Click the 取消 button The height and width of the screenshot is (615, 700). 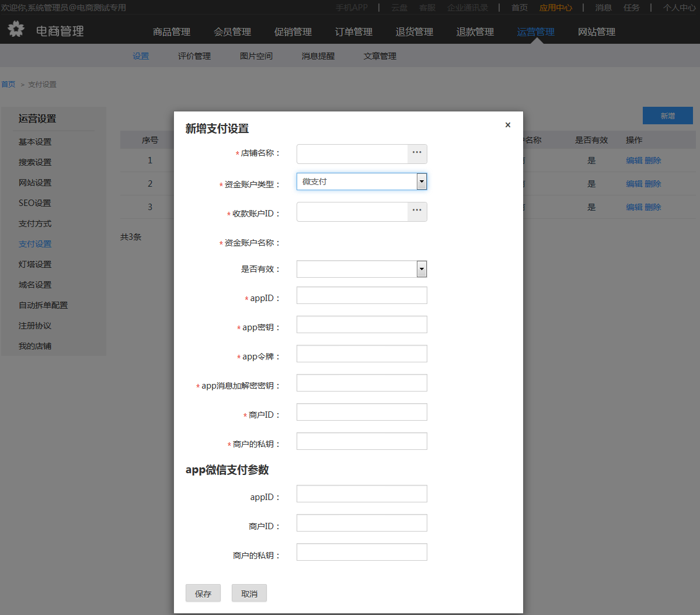click(249, 593)
